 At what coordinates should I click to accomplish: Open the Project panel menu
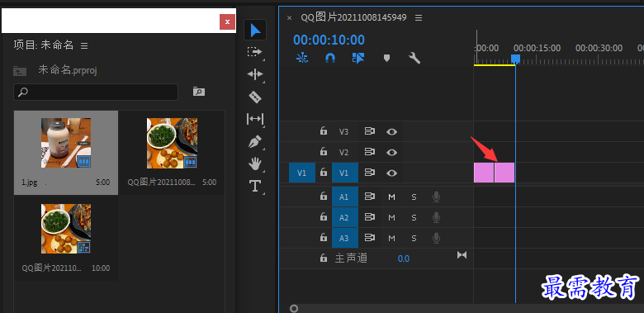(84, 45)
